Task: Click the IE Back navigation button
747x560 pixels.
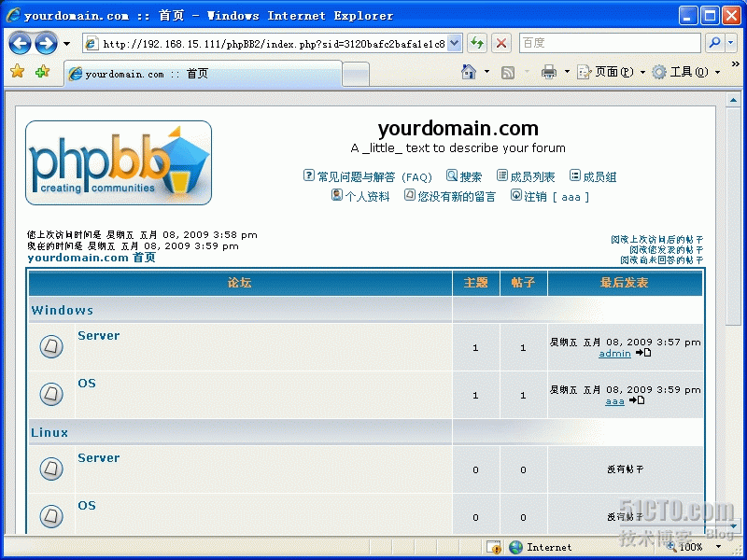Action: click(x=20, y=44)
